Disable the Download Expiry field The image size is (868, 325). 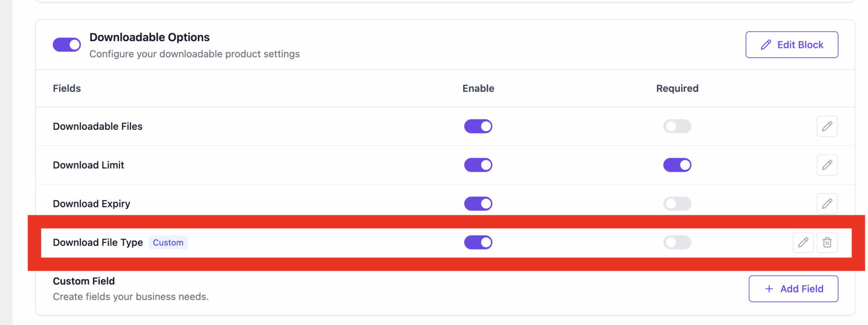(478, 204)
